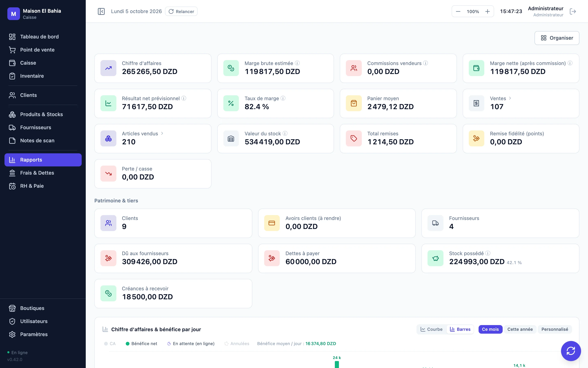Open Boutiques in the sidebar
The height and width of the screenshot is (368, 588).
[x=43, y=308]
